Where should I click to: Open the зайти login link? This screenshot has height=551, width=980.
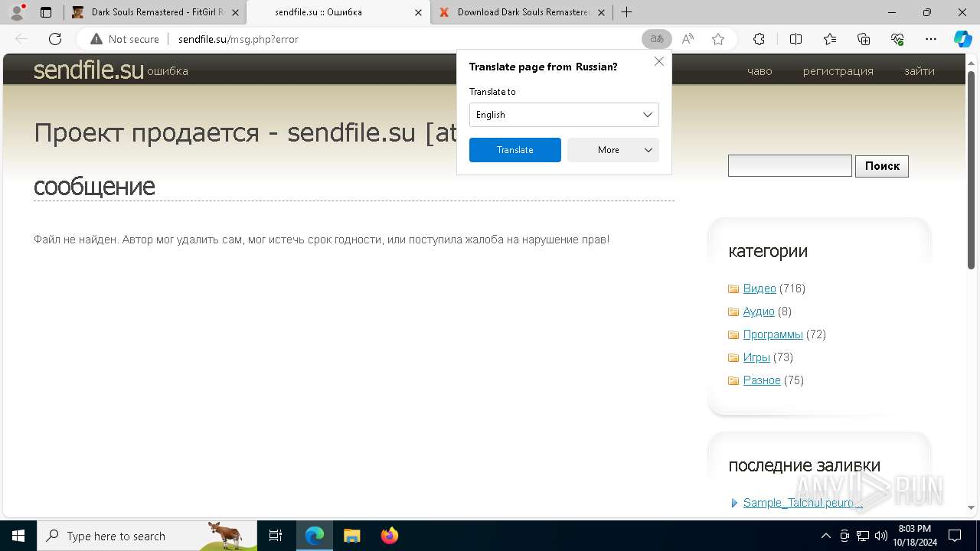click(920, 71)
